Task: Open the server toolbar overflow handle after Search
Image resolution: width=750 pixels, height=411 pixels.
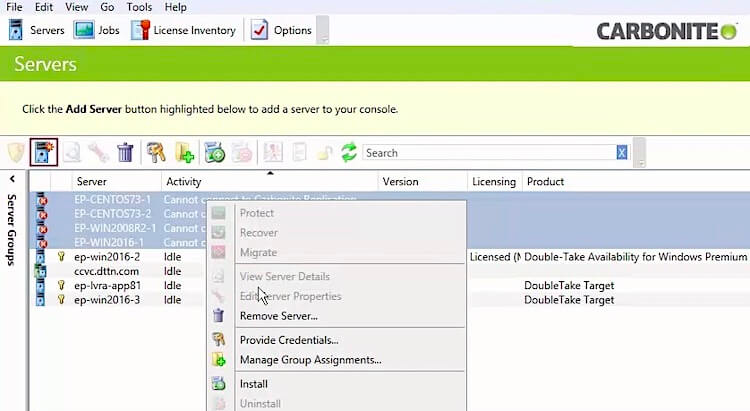Action: coord(640,153)
